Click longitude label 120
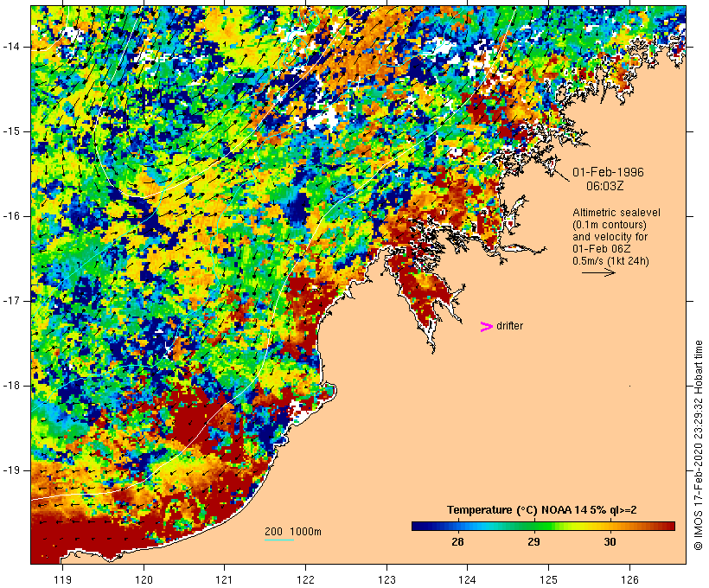This screenshot has width=709, height=588. pos(144,579)
